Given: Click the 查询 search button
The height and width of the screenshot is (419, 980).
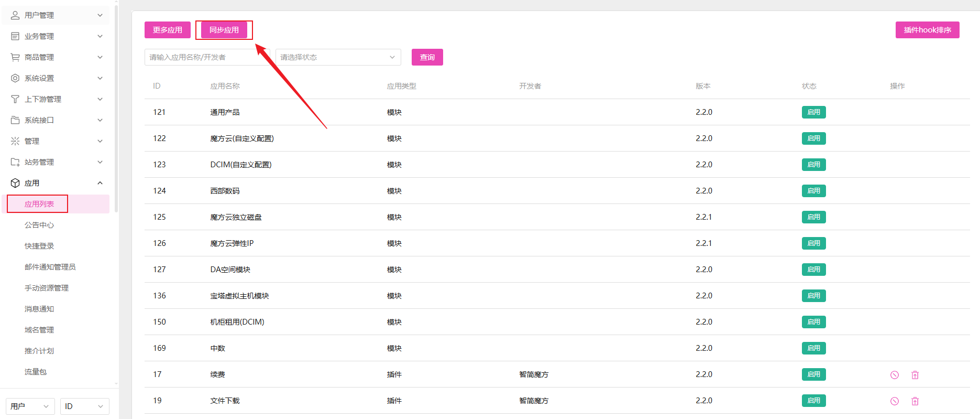Looking at the screenshot, I should (x=427, y=57).
